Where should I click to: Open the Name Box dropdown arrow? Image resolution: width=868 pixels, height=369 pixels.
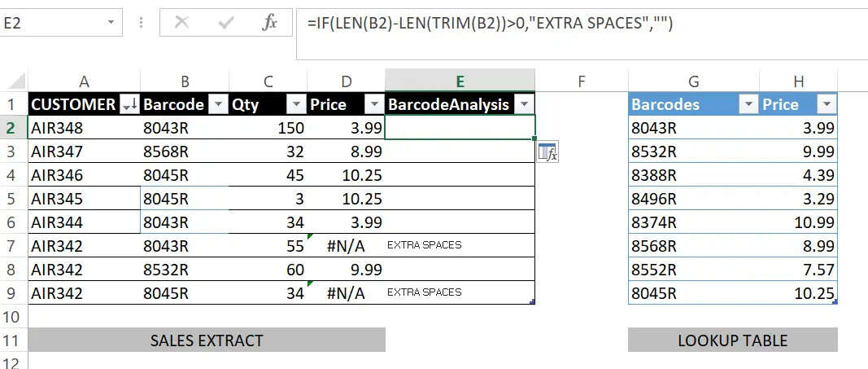(111, 23)
